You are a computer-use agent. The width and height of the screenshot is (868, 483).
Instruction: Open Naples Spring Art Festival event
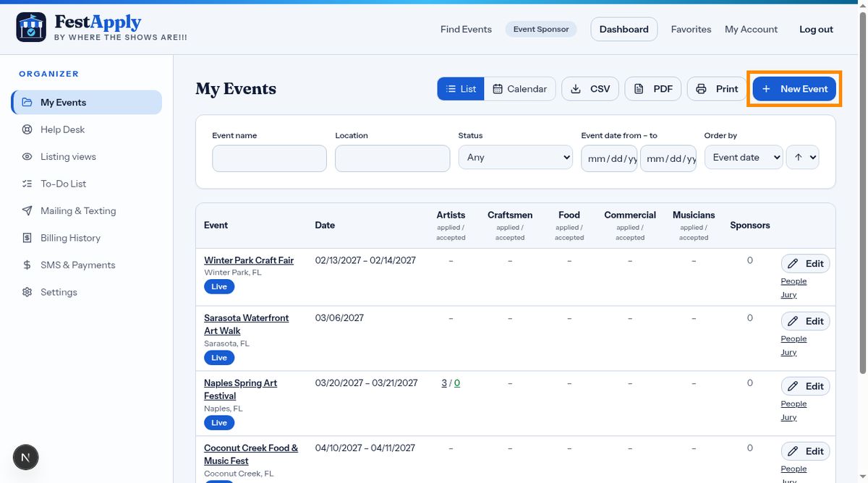coord(240,390)
